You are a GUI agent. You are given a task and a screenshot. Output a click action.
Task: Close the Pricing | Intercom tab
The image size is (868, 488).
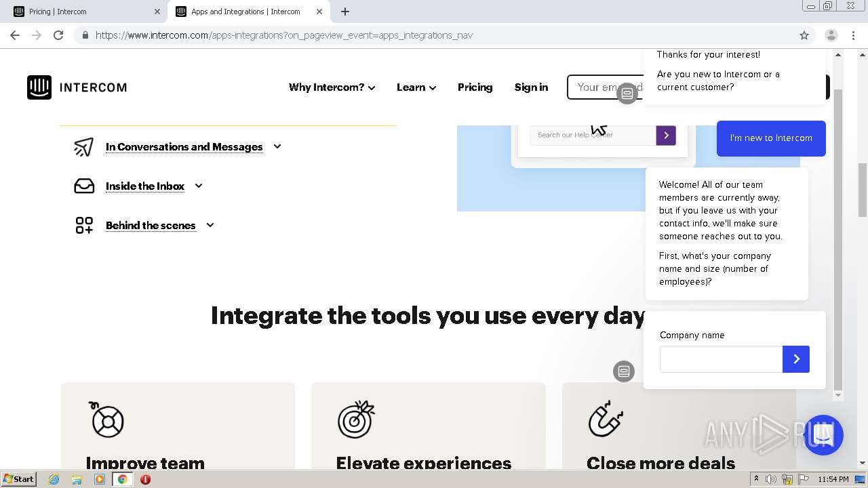157,12
